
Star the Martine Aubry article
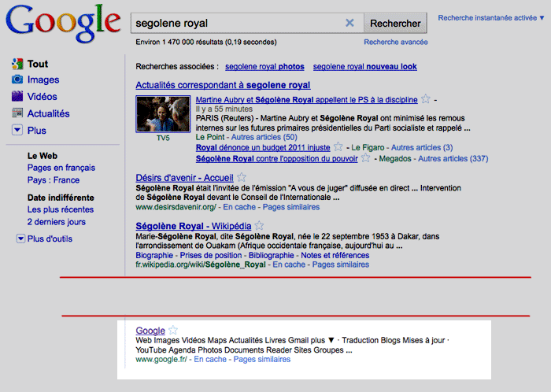click(426, 99)
